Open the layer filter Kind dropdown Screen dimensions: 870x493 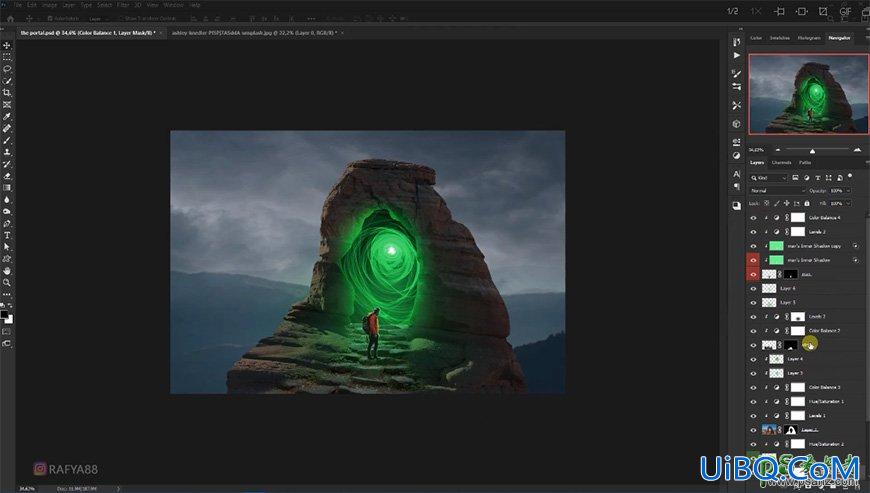pos(768,177)
